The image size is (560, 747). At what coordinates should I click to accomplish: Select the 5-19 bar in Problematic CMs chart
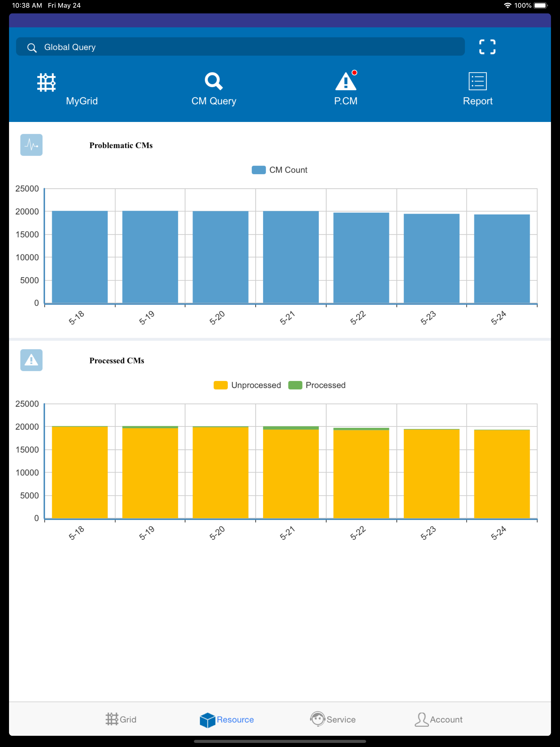coord(150,257)
